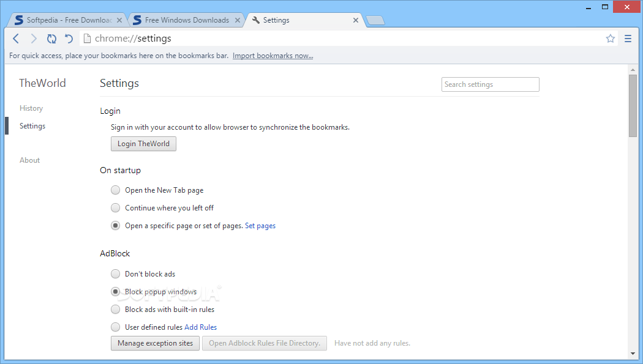Click the Login TheWorld button
This screenshot has width=643, height=364.
(x=143, y=144)
